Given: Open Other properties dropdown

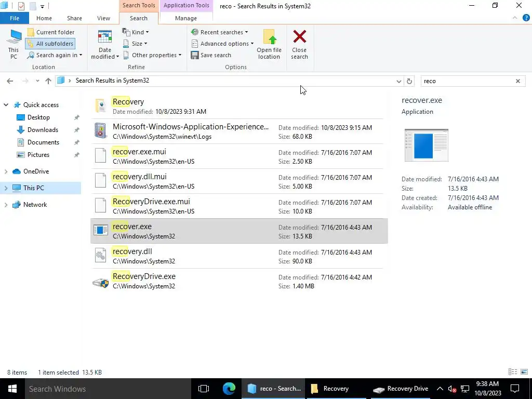Looking at the screenshot, I should tap(152, 55).
